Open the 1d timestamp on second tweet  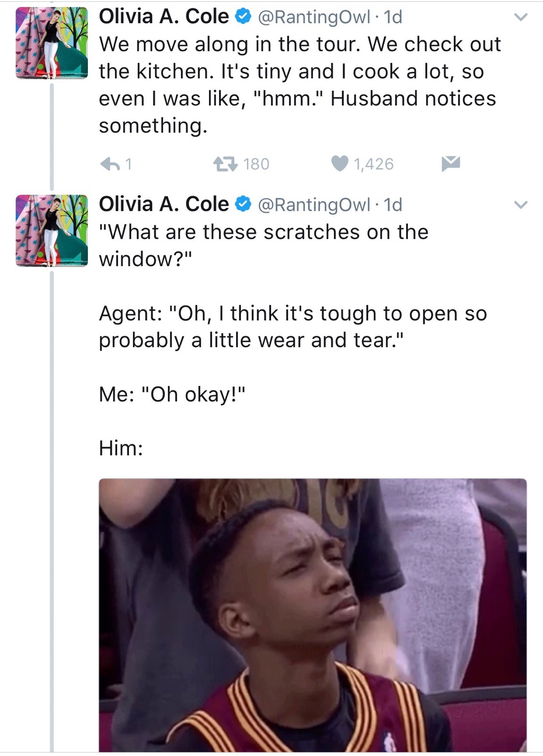coord(393,205)
